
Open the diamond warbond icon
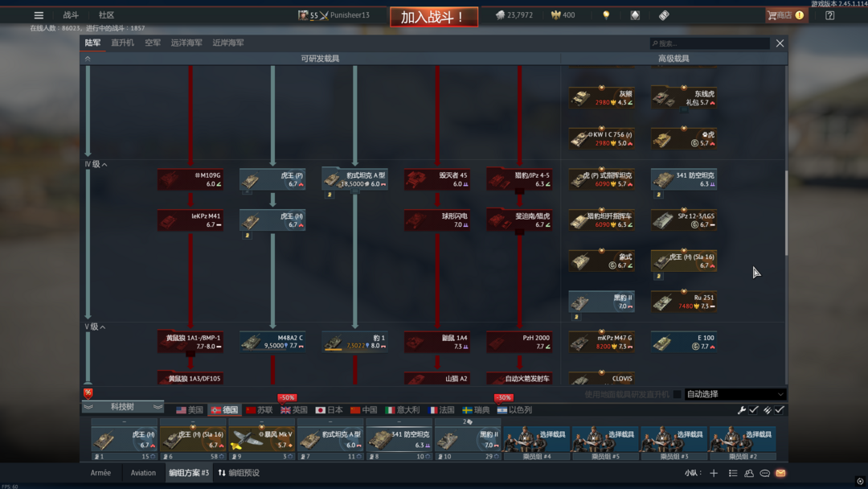[635, 15]
